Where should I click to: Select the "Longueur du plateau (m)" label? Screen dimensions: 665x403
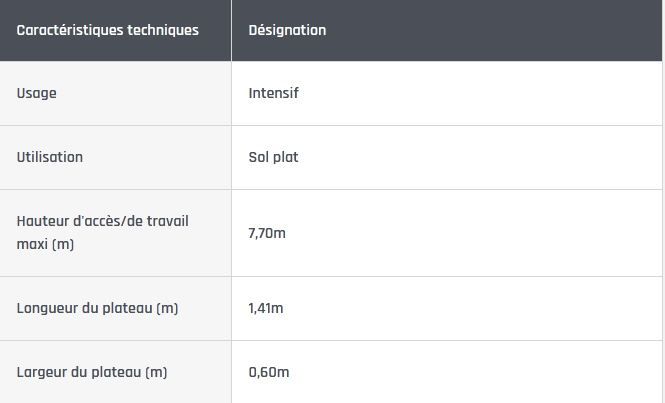pyautogui.click(x=97, y=308)
